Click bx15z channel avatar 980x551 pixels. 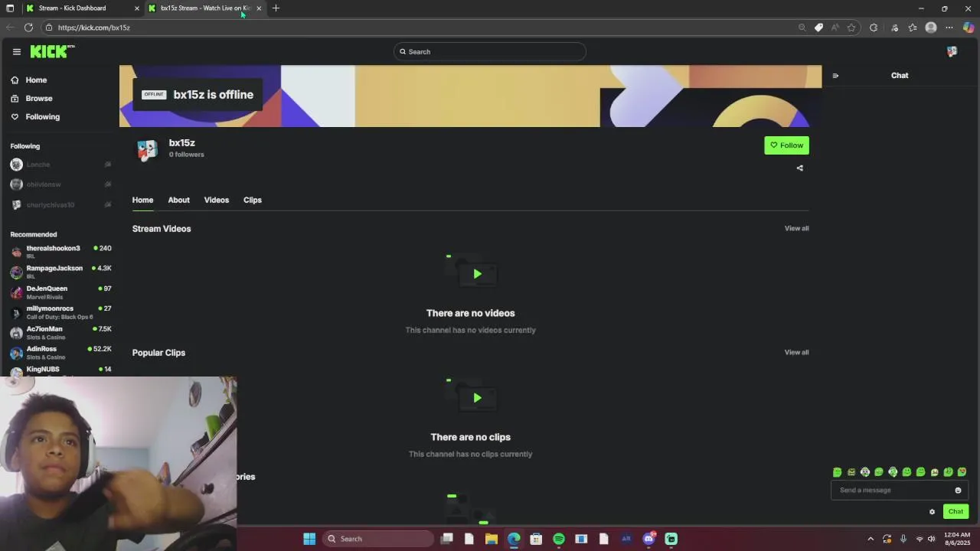click(147, 149)
